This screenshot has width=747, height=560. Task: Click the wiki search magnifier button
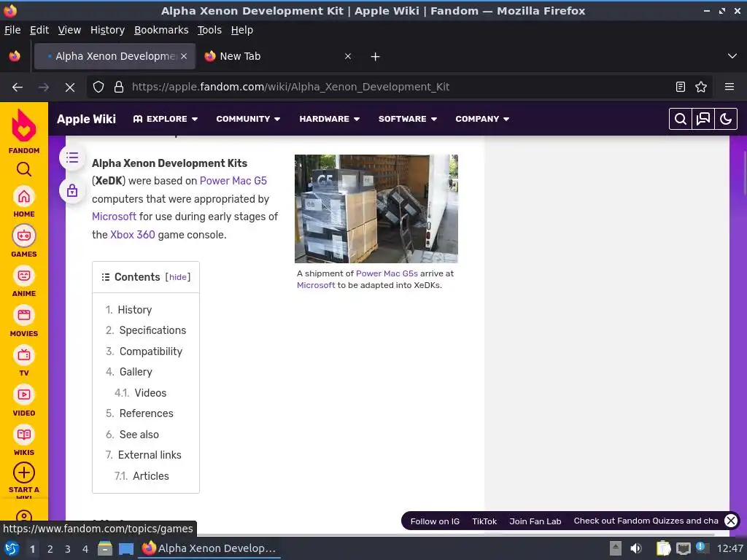pos(681,119)
